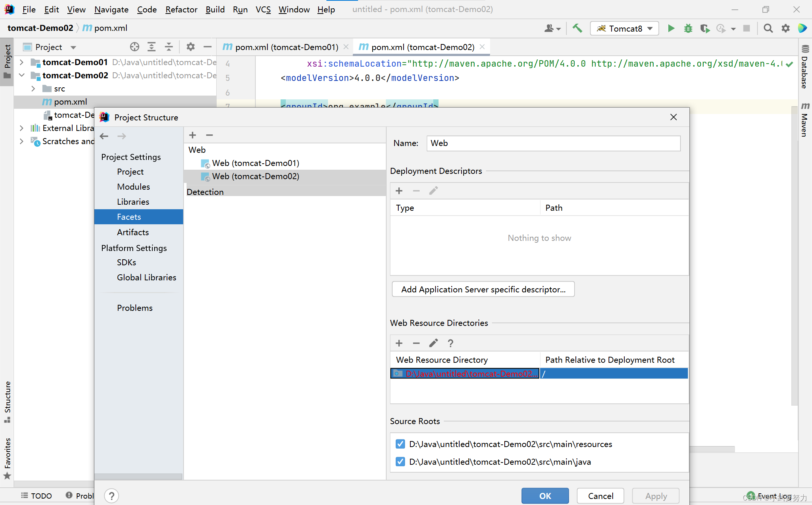Open Search Everywhere magnifier icon
Image resolution: width=812 pixels, height=505 pixels.
click(768, 29)
